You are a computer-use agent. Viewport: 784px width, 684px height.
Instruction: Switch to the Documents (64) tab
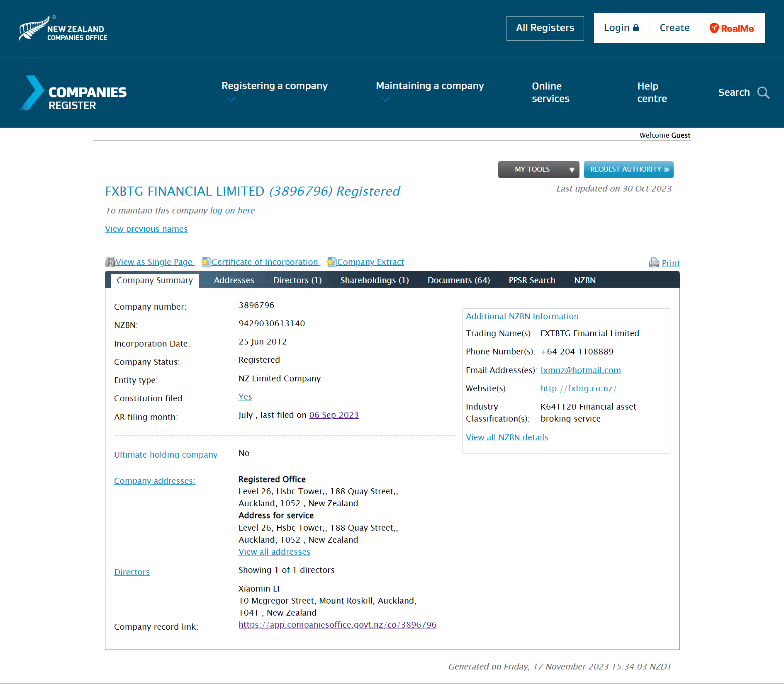[459, 280]
